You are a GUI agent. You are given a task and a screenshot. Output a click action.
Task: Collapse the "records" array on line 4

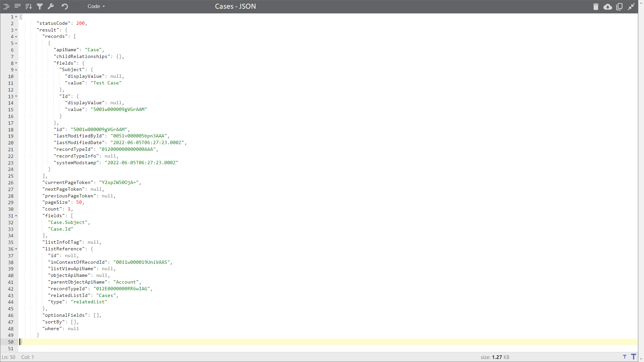click(16, 37)
